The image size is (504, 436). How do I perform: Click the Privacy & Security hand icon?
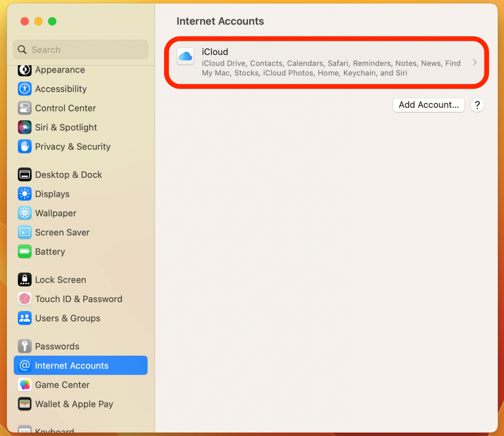pyautogui.click(x=25, y=147)
